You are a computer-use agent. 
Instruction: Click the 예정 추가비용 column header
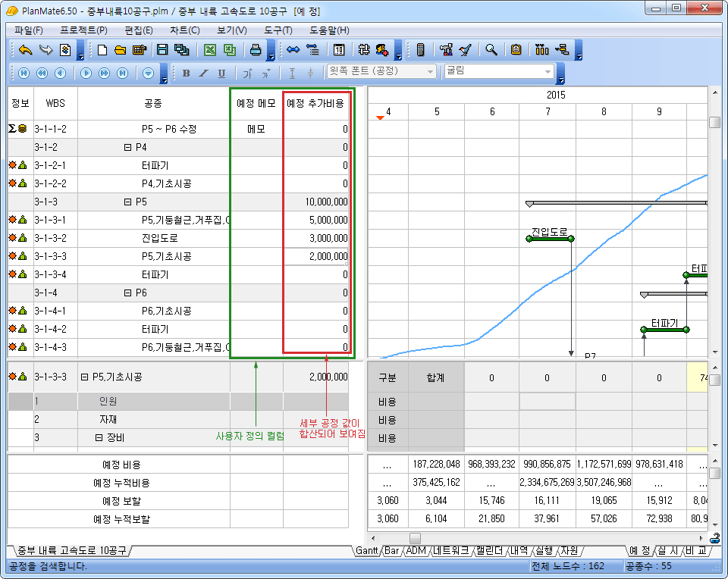(316, 103)
